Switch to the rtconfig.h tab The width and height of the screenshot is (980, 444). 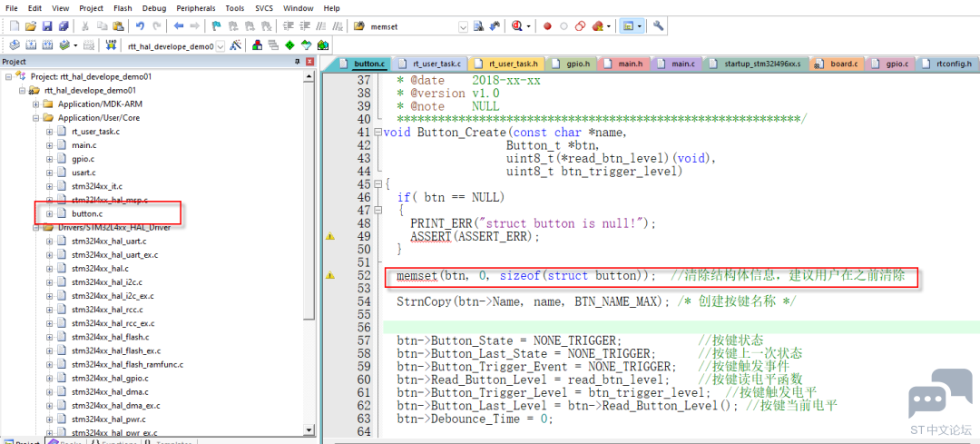[x=946, y=64]
